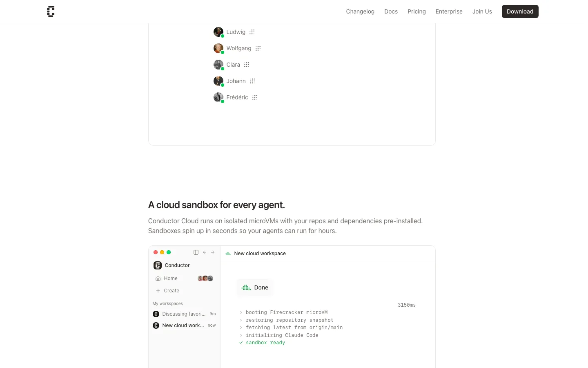Click Johann's avatar
The width and height of the screenshot is (588, 368).
click(x=218, y=81)
